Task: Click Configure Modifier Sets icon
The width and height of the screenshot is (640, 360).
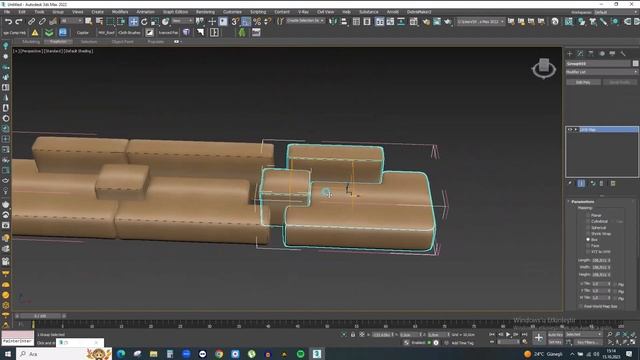Action: (x=613, y=184)
